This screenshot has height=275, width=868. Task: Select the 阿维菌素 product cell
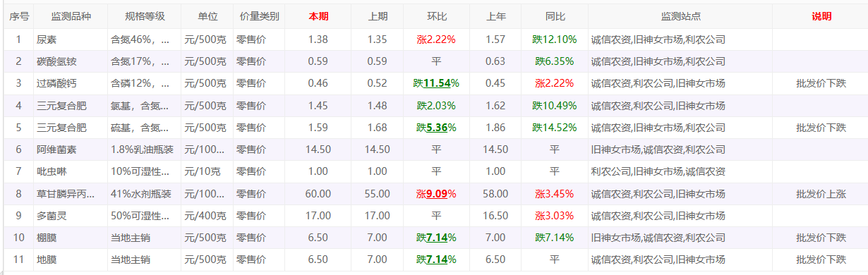coord(57,149)
